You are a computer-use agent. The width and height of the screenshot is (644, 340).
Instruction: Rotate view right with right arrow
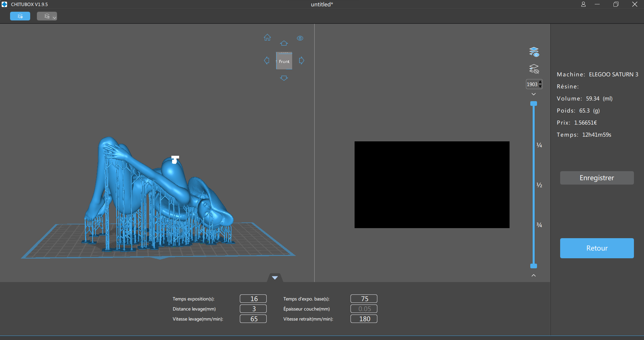tap(302, 61)
